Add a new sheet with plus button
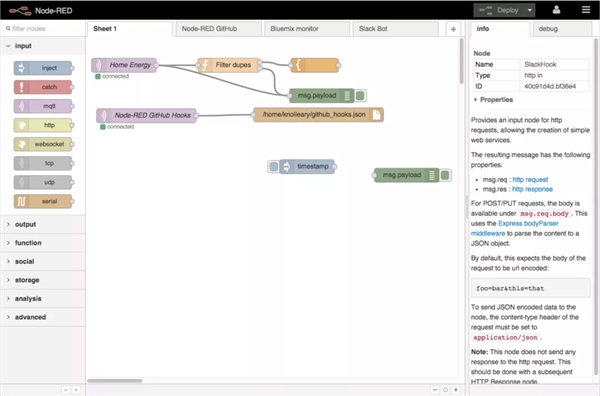The image size is (600, 396). (453, 29)
